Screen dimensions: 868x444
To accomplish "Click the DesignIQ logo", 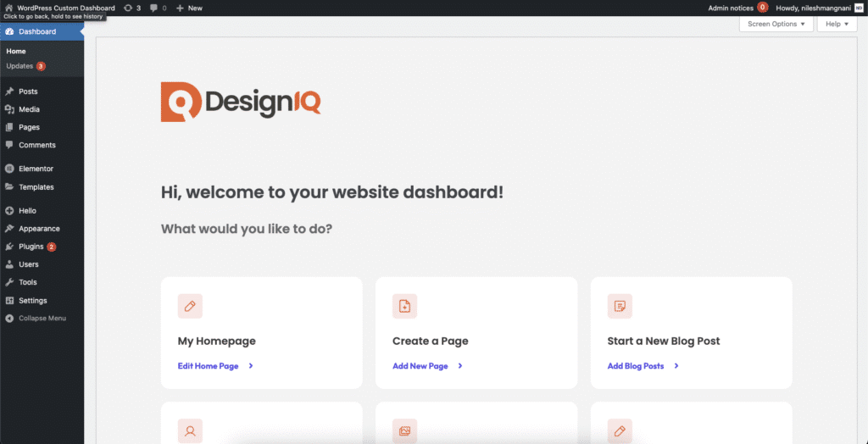I will click(x=241, y=102).
